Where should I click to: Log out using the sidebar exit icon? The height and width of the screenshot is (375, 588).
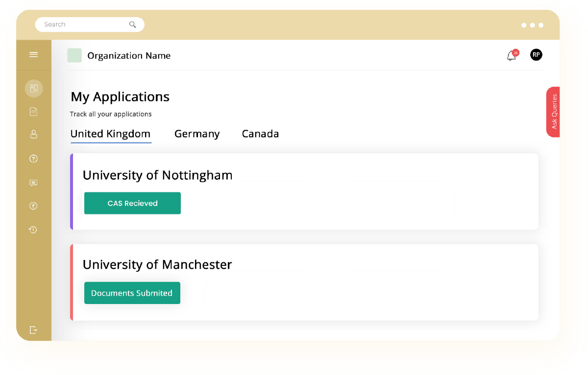(x=33, y=330)
